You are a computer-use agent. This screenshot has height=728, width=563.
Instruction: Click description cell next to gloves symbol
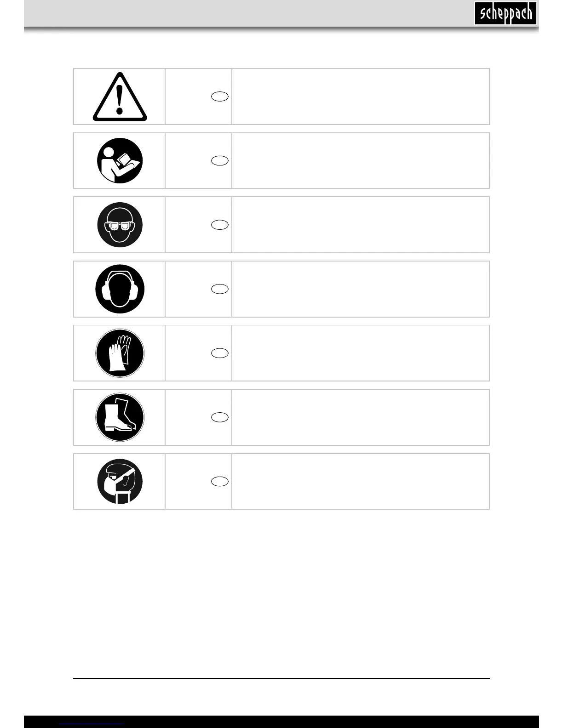click(x=361, y=353)
